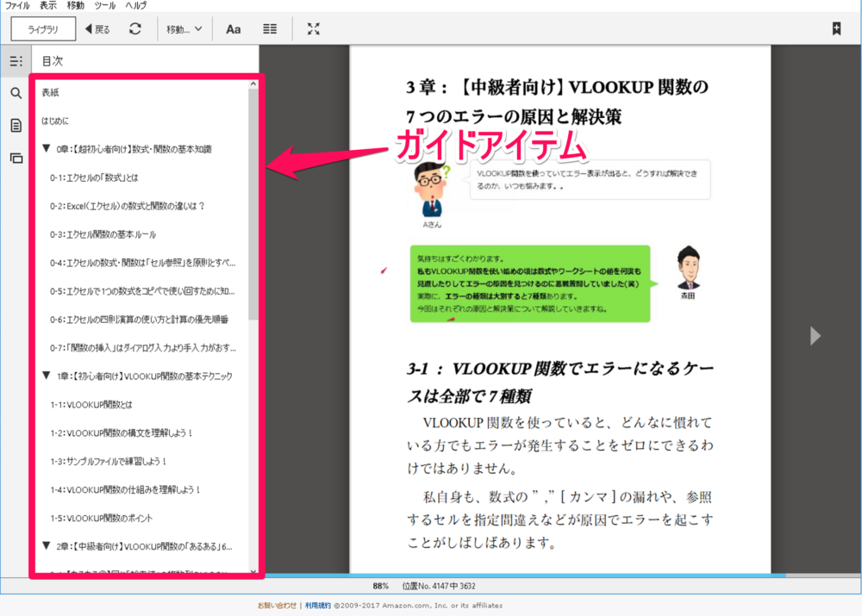Screen dimensions: 862x616
Task: Add a bookmark to this page
Action: [x=836, y=28]
